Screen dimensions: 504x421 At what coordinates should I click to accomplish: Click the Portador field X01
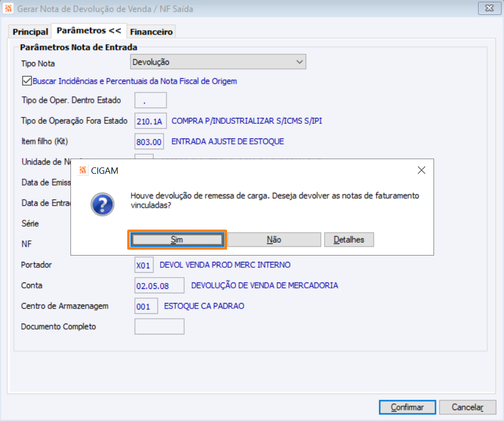(144, 265)
